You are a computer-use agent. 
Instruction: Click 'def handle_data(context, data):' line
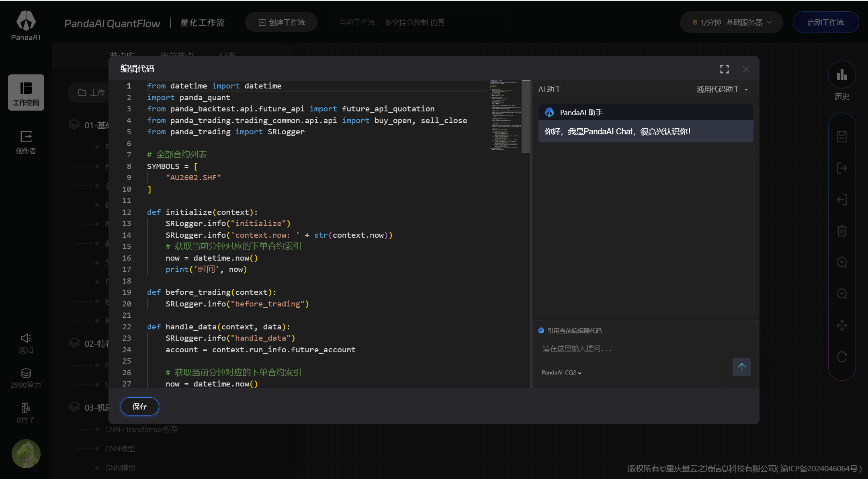click(219, 327)
